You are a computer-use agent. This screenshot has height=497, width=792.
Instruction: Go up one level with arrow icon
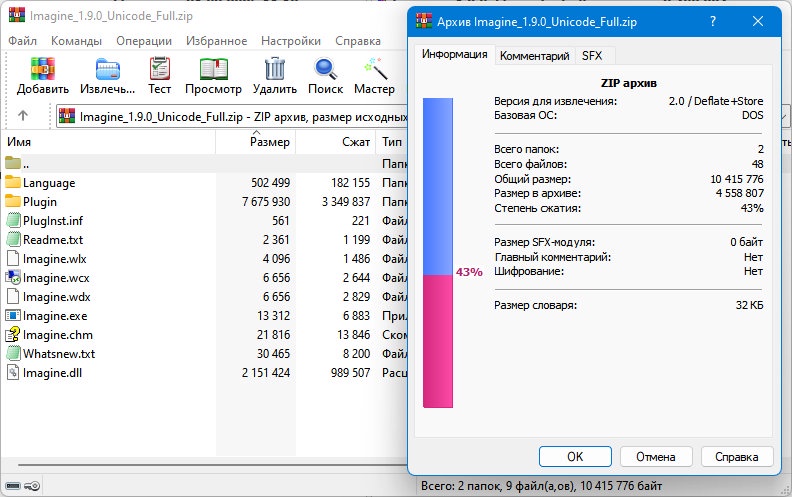(x=23, y=116)
